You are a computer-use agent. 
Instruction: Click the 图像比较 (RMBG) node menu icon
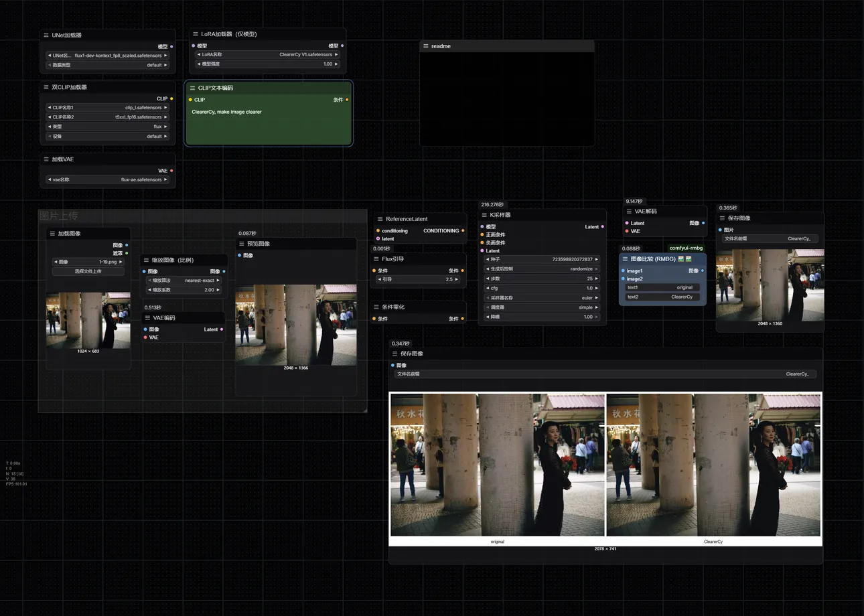coord(624,258)
